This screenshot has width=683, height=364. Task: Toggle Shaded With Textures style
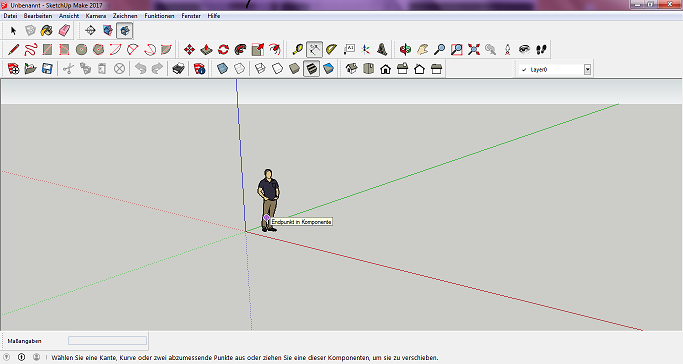[x=311, y=69]
